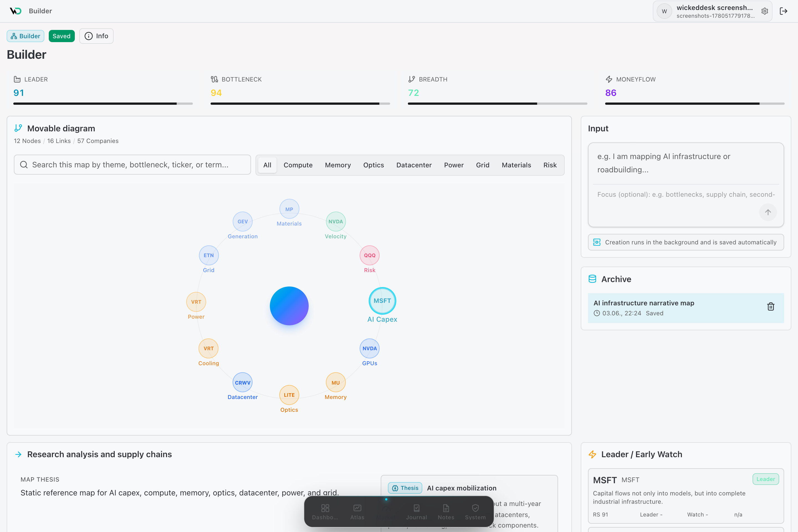
Task: Click the Leader tag on MSFT card
Action: 765,479
